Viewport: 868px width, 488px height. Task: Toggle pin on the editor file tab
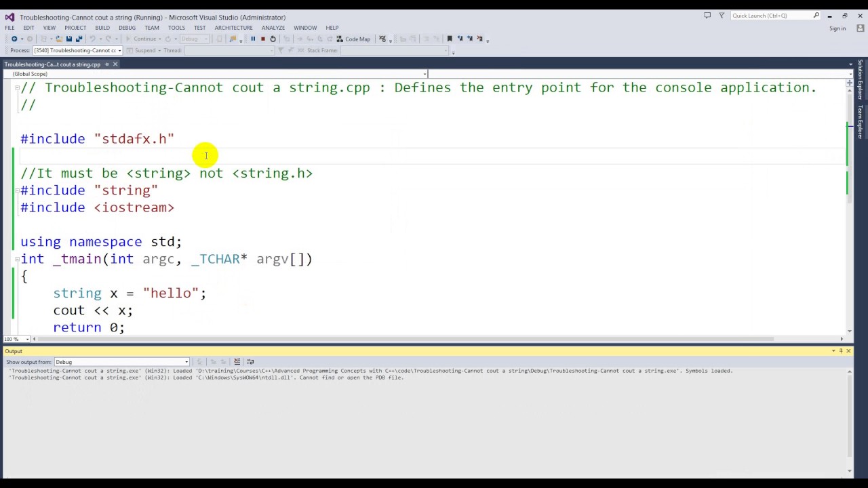point(106,64)
